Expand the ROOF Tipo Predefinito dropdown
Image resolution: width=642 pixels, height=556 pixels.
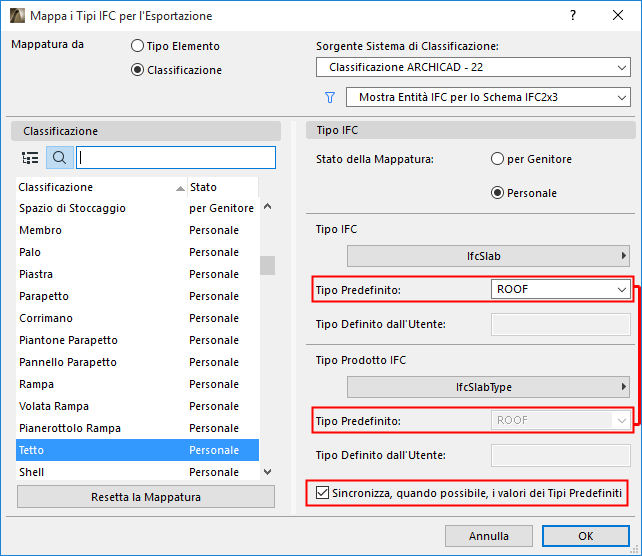(x=561, y=289)
